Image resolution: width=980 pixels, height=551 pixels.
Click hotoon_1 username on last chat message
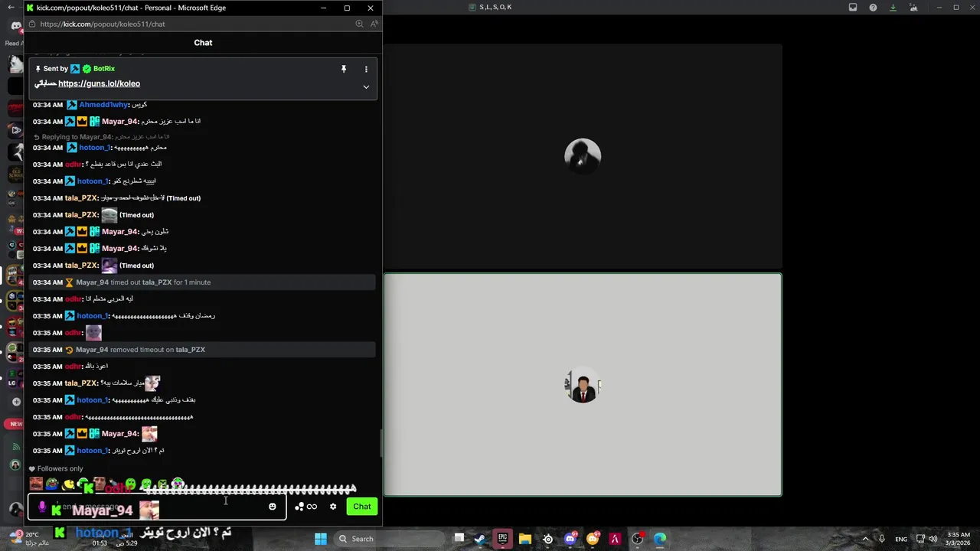92,451
